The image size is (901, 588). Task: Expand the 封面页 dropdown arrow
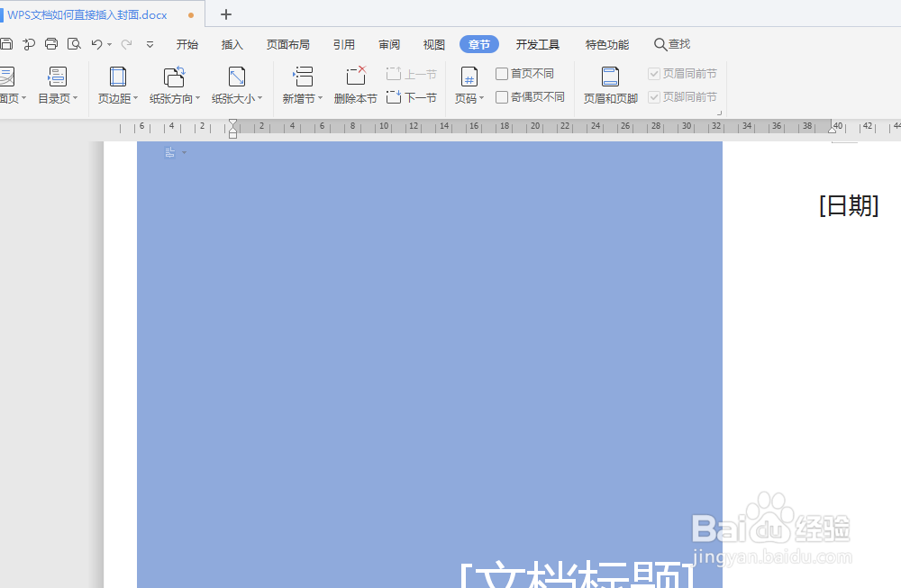[23, 98]
